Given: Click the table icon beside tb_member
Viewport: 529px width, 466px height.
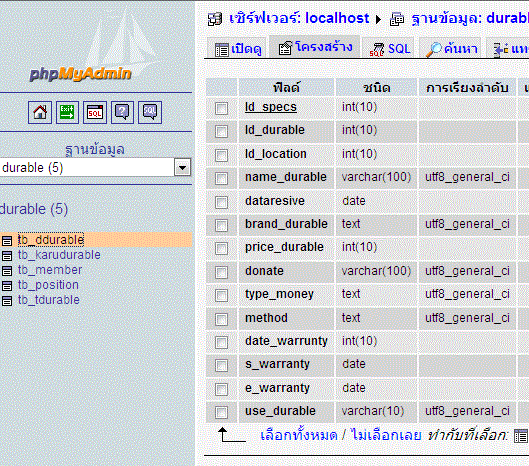Looking at the screenshot, I should pos(7,271).
